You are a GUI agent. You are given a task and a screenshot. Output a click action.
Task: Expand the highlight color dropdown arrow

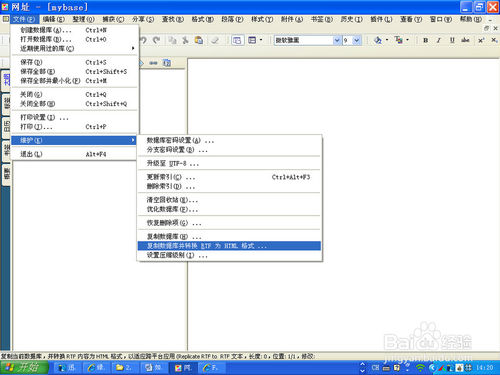point(387,40)
